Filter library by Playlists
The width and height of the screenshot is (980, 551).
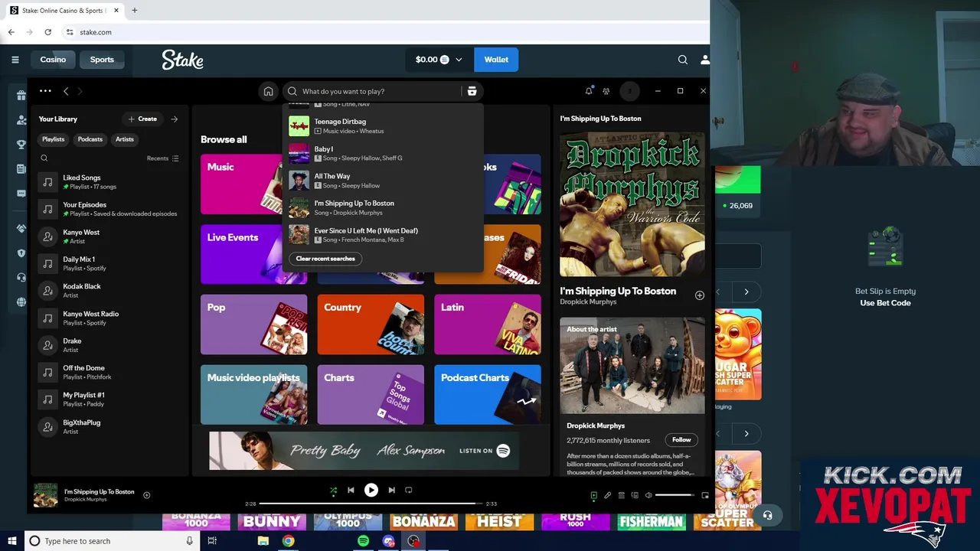pos(53,139)
